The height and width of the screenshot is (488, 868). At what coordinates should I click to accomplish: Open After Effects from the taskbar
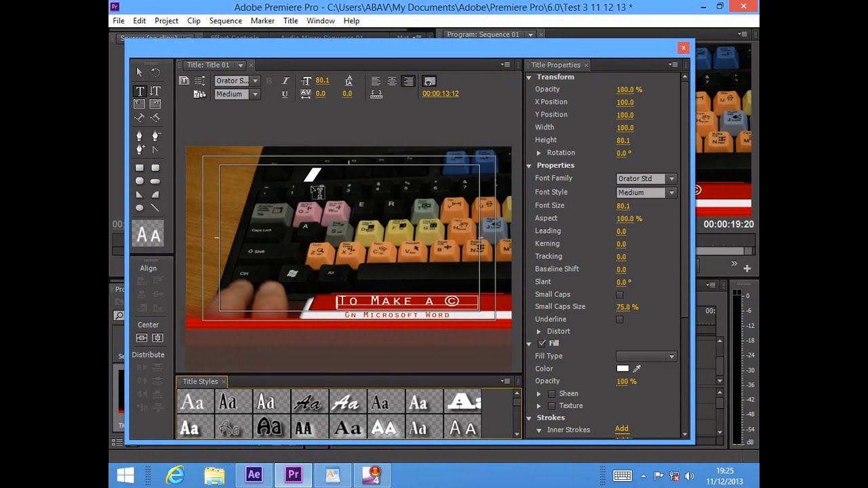coord(254,474)
